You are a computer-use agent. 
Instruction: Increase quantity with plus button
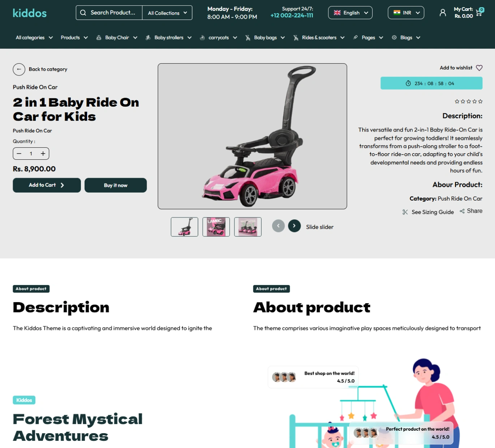click(43, 154)
